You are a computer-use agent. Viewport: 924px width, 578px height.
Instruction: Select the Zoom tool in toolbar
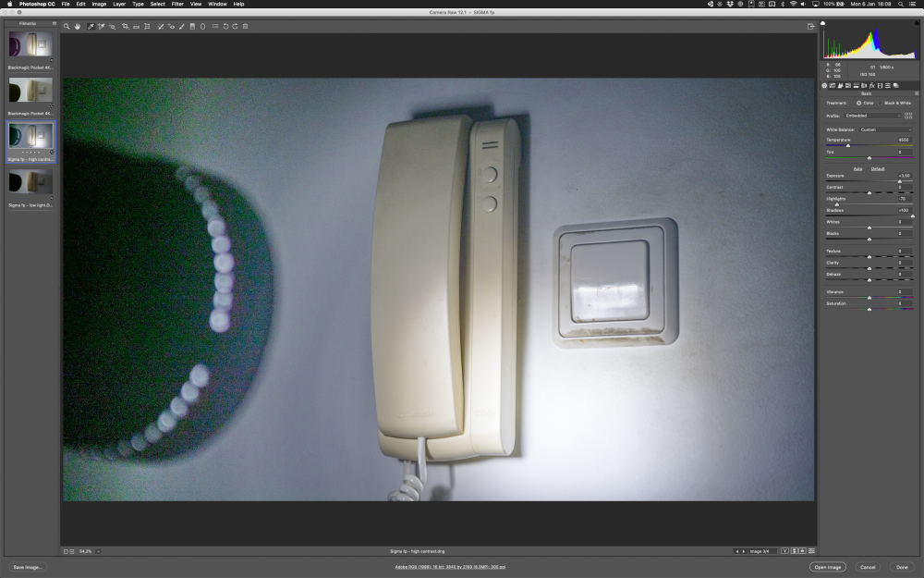click(67, 26)
